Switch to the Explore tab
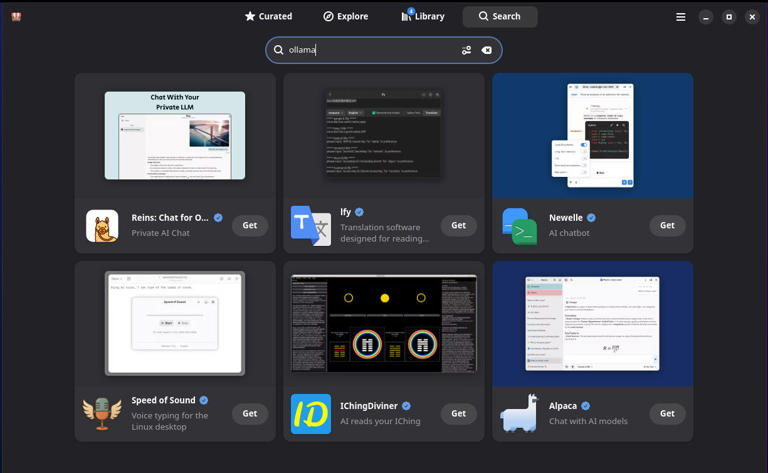This screenshot has width=768, height=473. [x=346, y=16]
